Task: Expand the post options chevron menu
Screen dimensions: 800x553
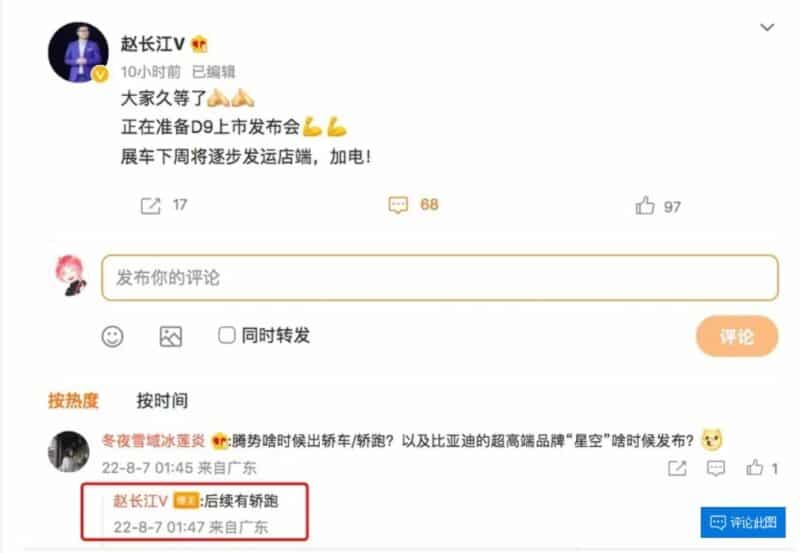Action: click(767, 27)
